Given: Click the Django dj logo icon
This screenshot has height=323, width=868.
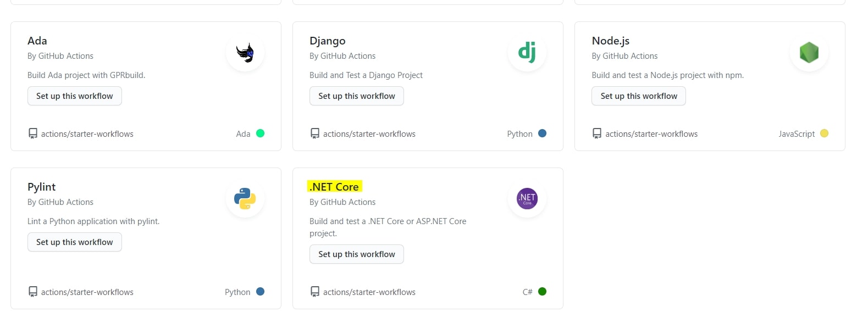Looking at the screenshot, I should tap(527, 52).
